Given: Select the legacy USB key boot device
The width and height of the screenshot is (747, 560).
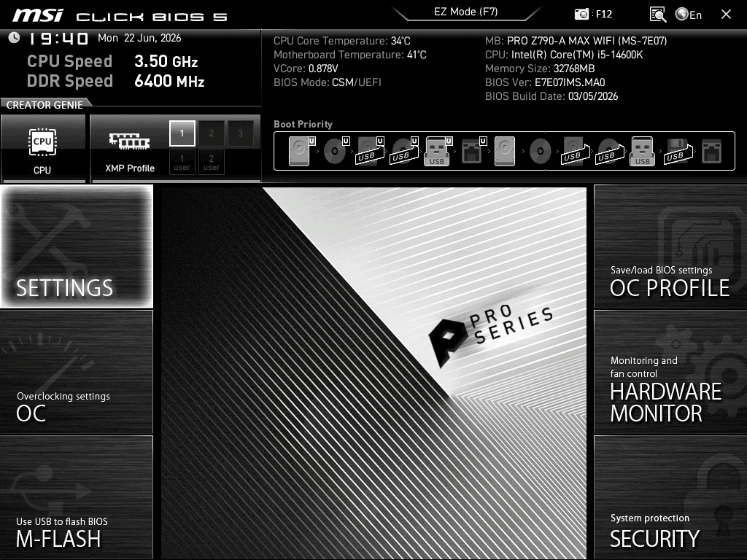Looking at the screenshot, I should pos(642,151).
